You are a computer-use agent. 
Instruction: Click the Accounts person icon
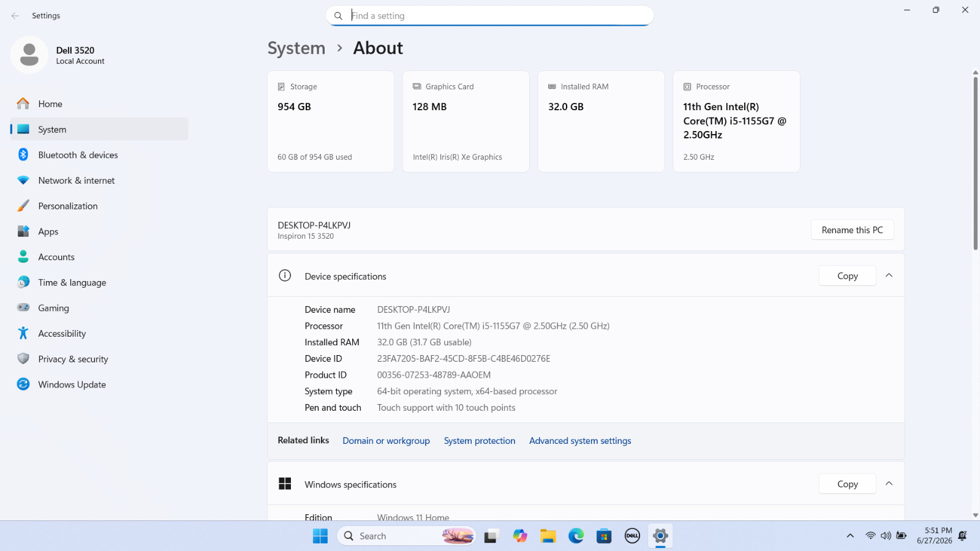pos(23,257)
